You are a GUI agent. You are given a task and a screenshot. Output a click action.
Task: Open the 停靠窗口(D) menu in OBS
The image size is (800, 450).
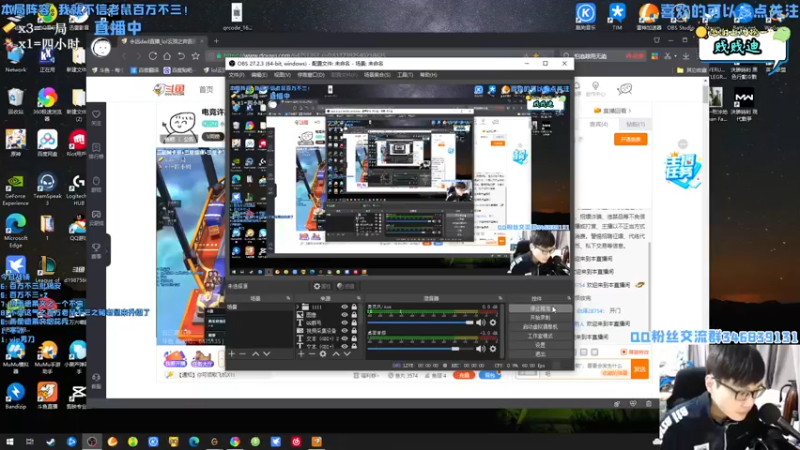(x=311, y=75)
